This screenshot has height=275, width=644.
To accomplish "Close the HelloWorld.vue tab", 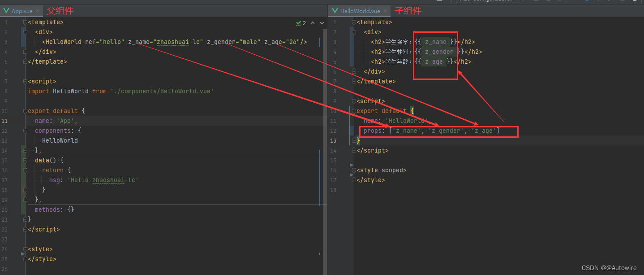I will (x=386, y=11).
